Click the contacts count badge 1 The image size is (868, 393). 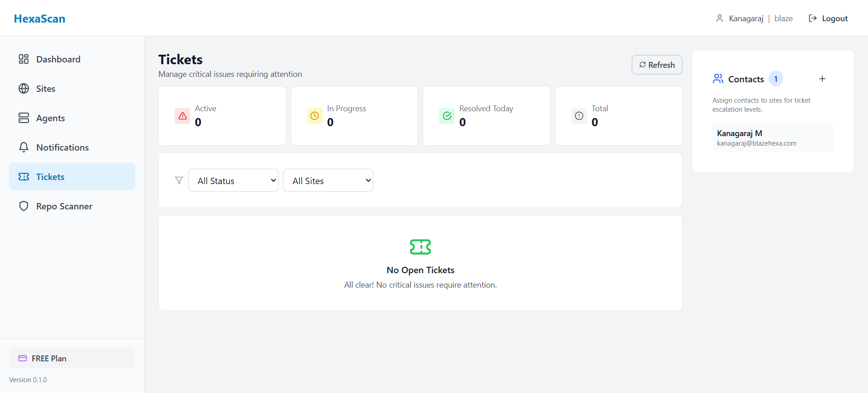[776, 79]
